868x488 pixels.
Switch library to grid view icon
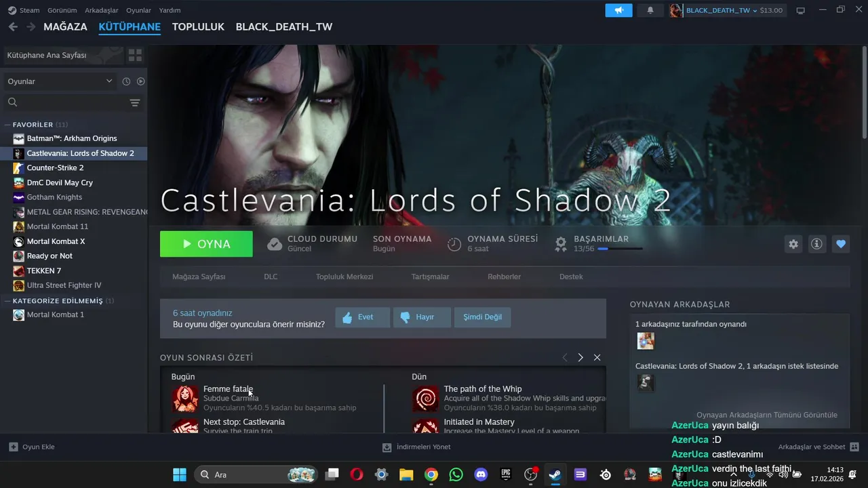click(135, 55)
